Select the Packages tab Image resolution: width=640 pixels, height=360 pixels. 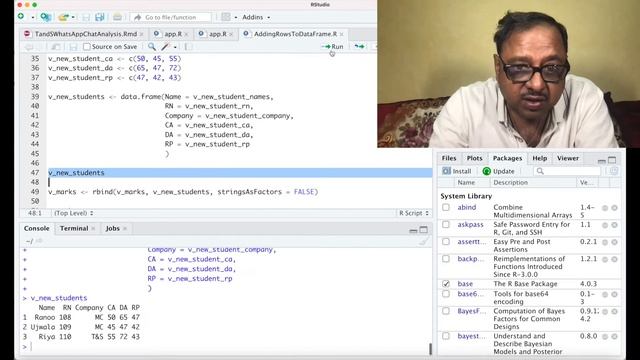tap(507, 158)
